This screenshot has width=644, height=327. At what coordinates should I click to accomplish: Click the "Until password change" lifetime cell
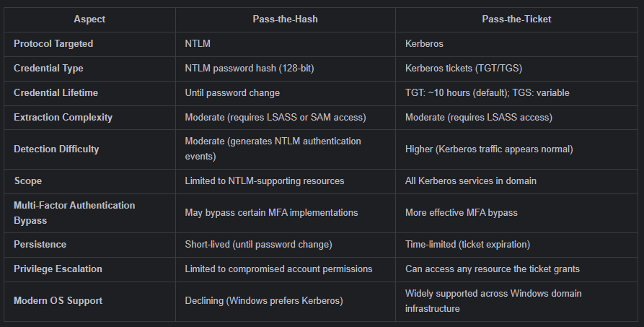[x=232, y=93]
